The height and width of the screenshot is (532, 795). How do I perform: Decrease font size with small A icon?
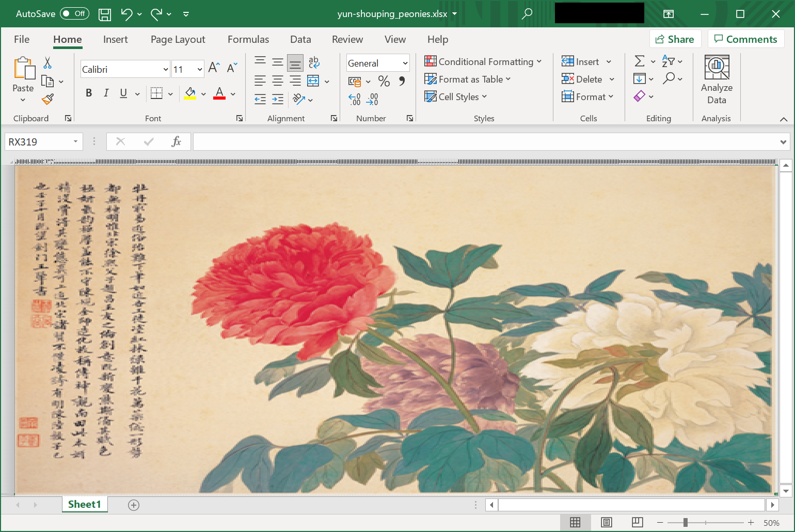[x=232, y=68]
